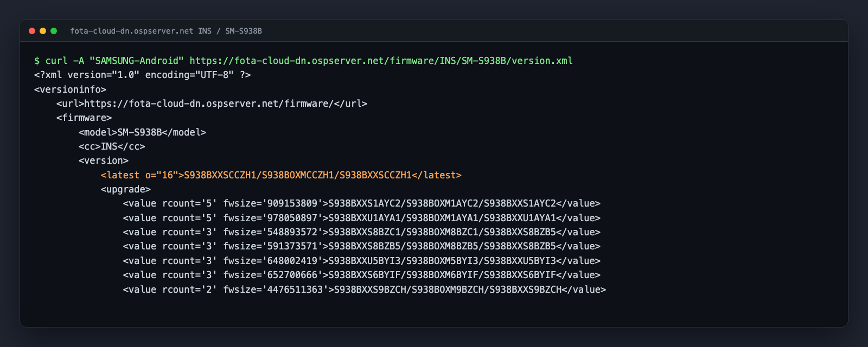Click the value line with fwsize 4476511363
The image size is (868, 347).
[x=365, y=290]
